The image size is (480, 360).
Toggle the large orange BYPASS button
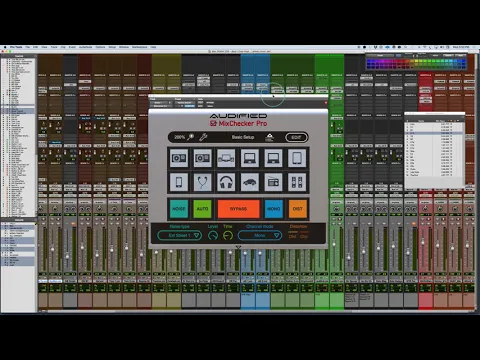238,209
